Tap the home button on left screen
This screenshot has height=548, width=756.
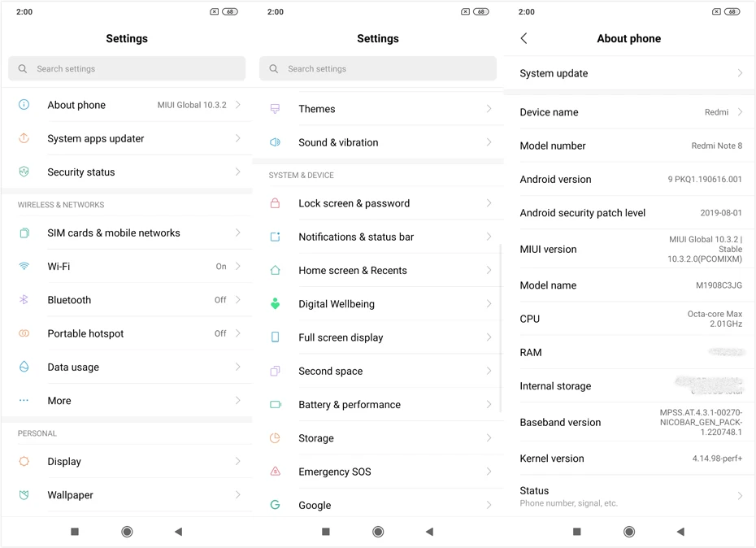tap(127, 532)
